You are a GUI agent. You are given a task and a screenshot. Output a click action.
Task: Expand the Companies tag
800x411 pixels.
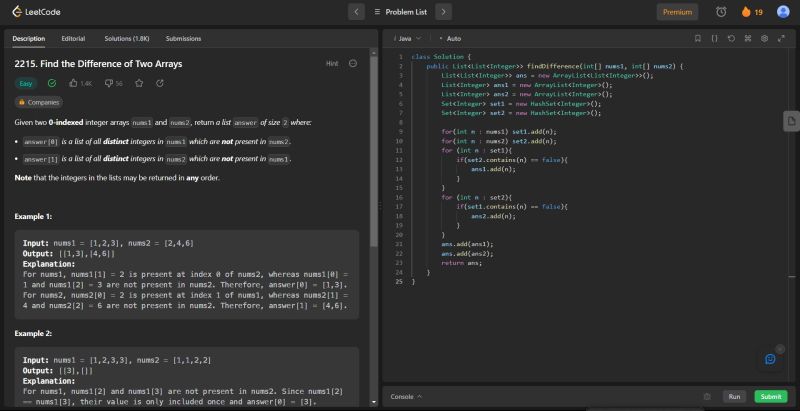(39, 102)
